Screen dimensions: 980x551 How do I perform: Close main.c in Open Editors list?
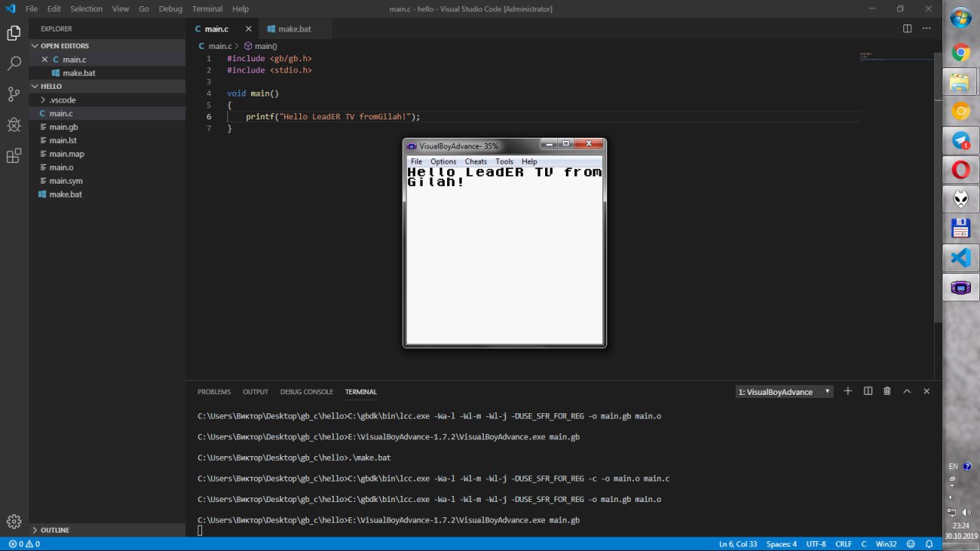click(44, 60)
